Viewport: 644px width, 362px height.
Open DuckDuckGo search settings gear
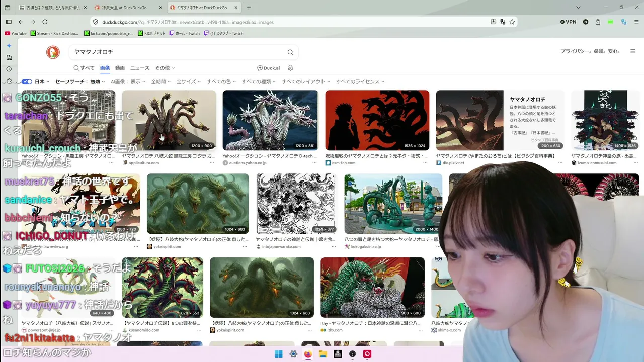[290, 68]
